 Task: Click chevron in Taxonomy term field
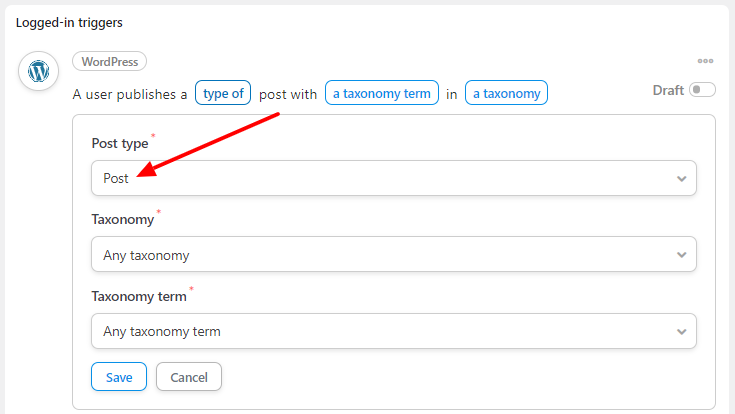[x=682, y=332]
